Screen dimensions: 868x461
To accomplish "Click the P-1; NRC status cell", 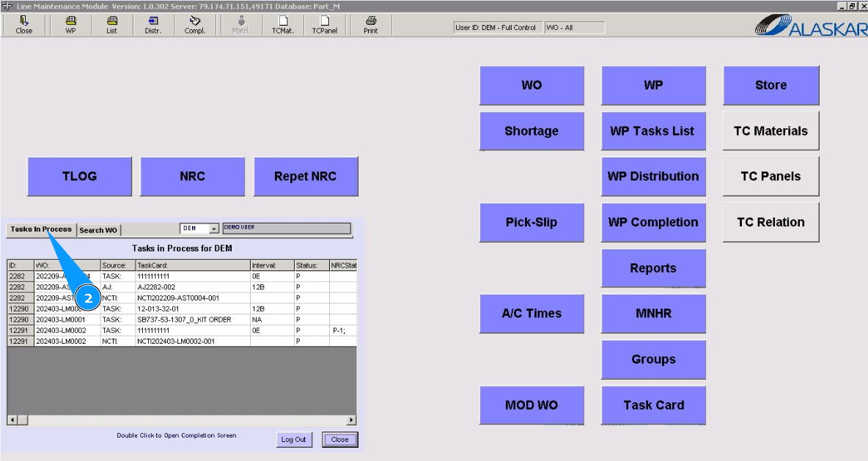I will point(343,331).
